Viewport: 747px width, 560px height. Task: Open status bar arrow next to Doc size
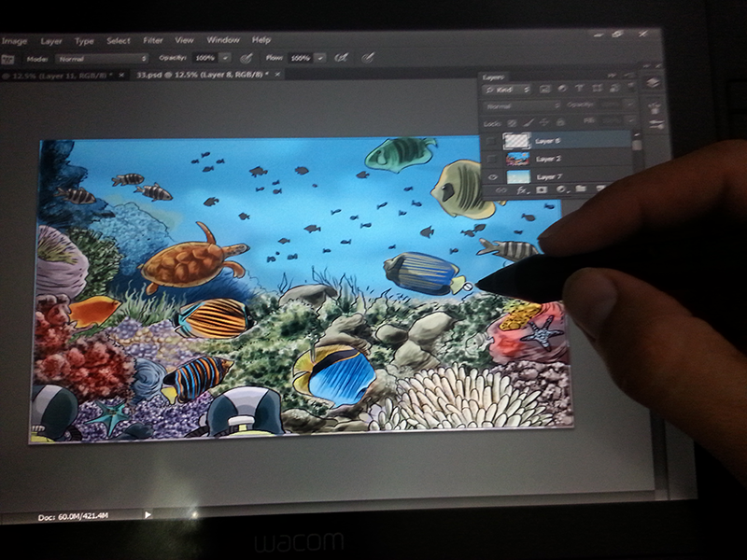[x=148, y=514]
